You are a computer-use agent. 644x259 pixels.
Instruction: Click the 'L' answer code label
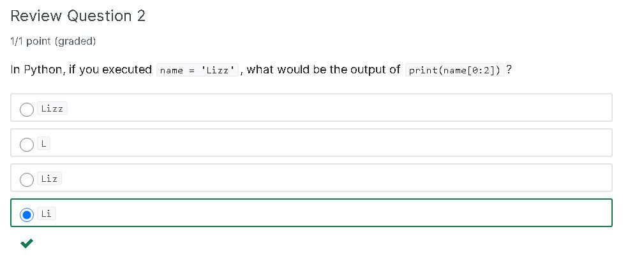click(x=43, y=144)
